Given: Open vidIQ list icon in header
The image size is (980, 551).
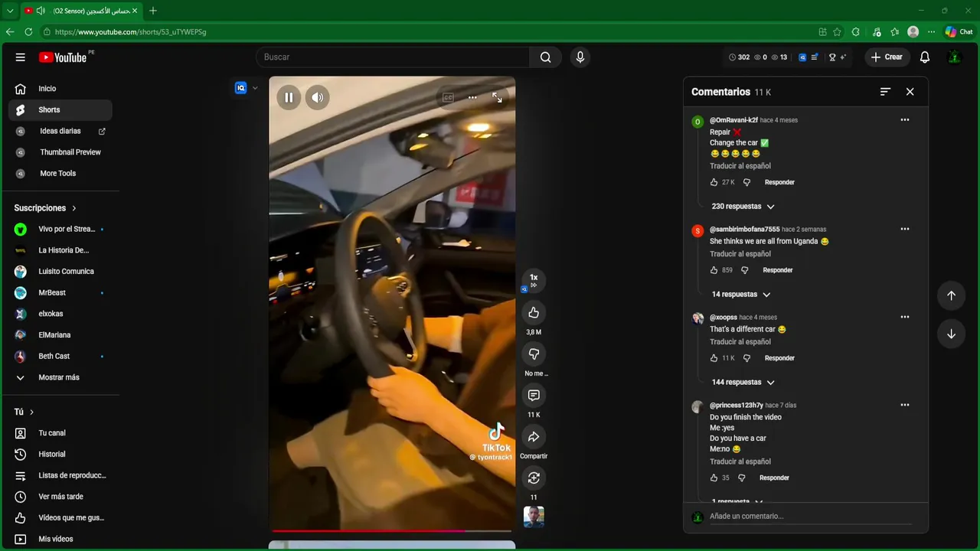Looking at the screenshot, I should click(x=815, y=57).
